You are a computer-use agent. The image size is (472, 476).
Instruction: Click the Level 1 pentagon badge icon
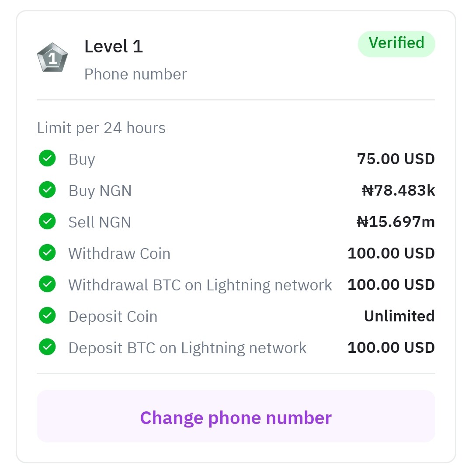pyautogui.click(x=52, y=58)
